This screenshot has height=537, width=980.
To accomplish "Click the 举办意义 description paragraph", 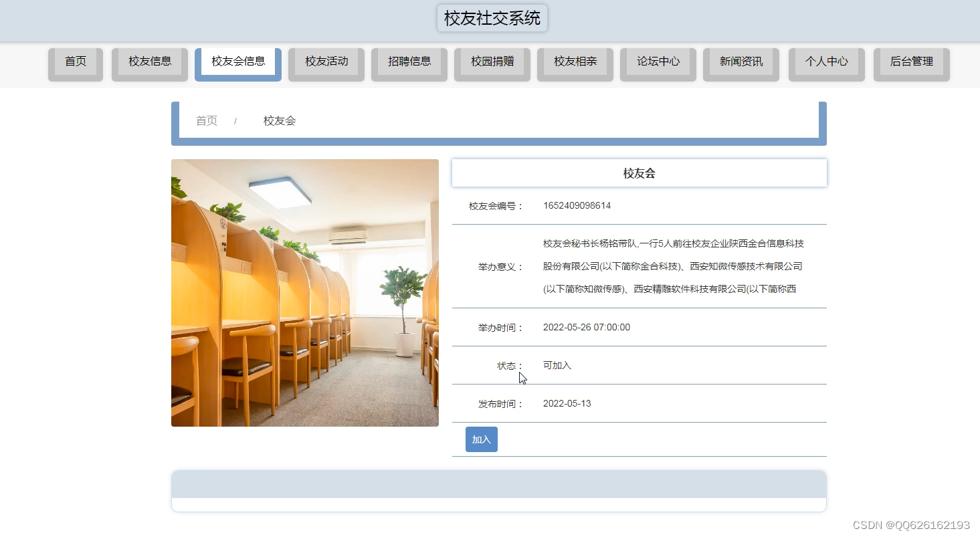I will pos(674,266).
